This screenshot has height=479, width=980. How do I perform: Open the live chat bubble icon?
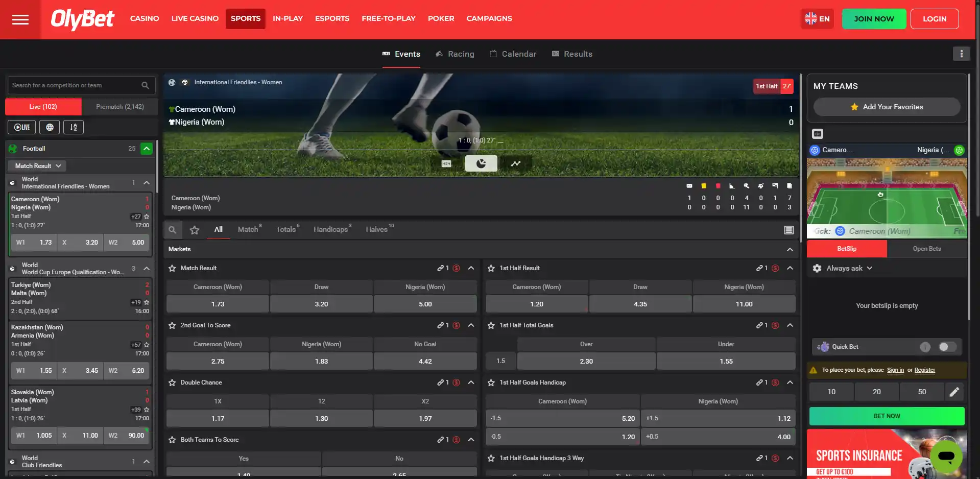(946, 456)
